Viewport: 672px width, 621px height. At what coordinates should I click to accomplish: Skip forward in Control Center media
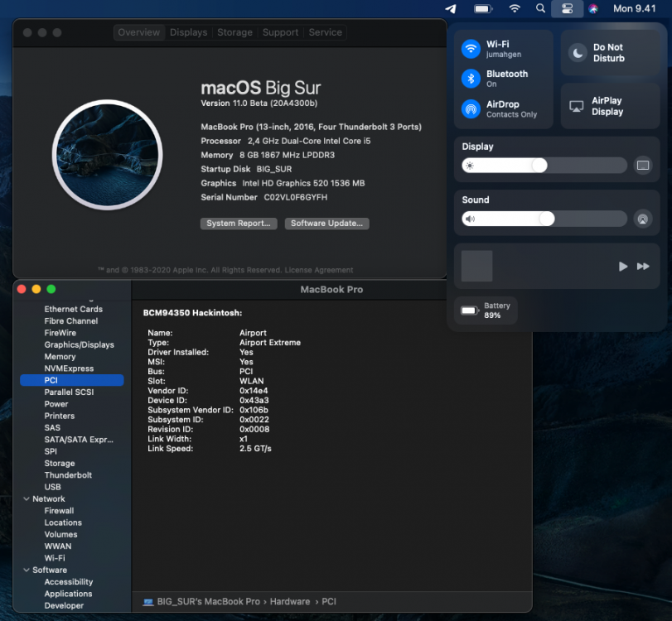(x=643, y=267)
